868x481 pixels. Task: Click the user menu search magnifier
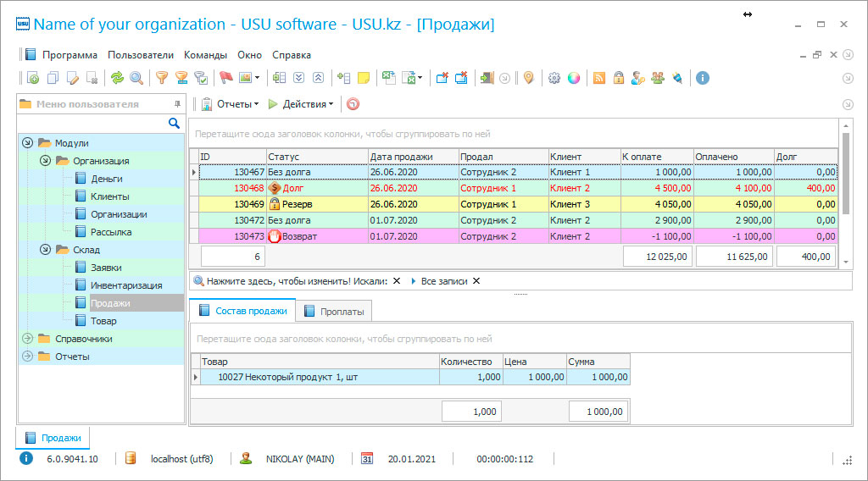(174, 124)
